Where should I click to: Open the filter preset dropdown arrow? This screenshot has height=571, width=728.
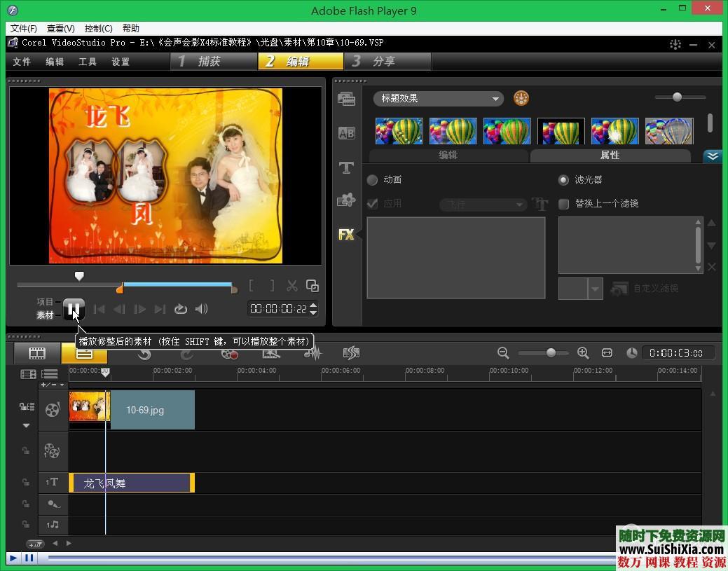point(596,289)
